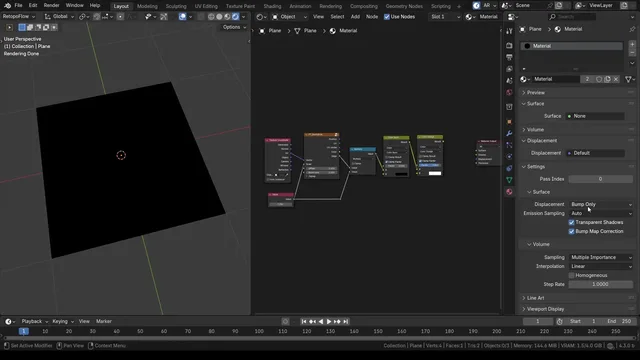Click the play animation button

(329, 322)
